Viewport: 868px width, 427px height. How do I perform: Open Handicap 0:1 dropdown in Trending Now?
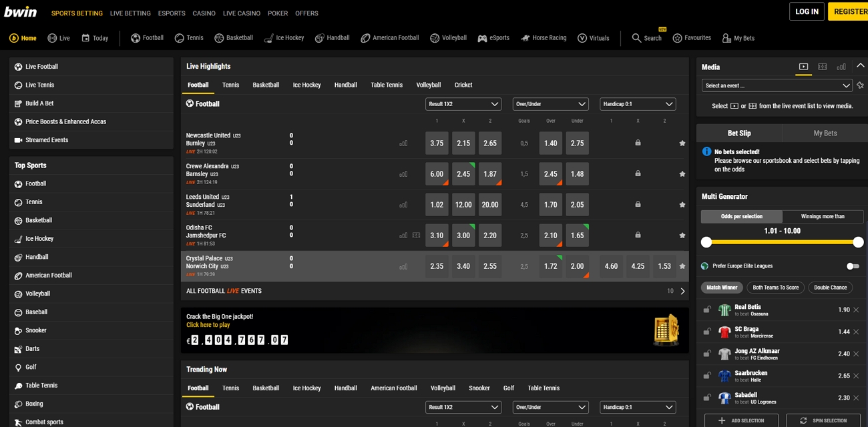(638, 407)
